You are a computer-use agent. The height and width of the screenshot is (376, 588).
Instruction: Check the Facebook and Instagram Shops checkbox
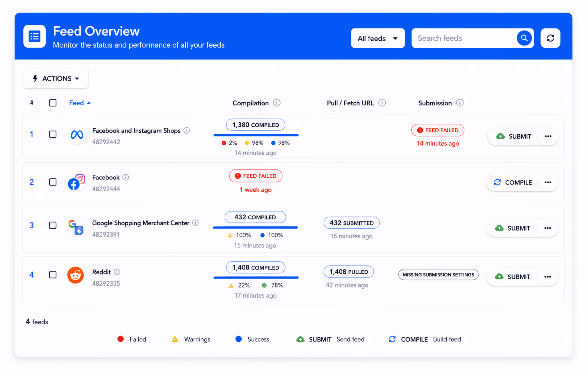point(53,134)
